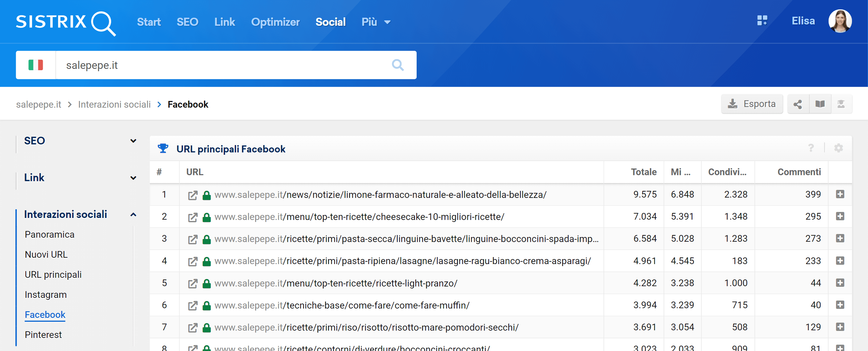868x351 pixels.
Task: Click salepepe.it breadcrumb link
Action: 38,105
